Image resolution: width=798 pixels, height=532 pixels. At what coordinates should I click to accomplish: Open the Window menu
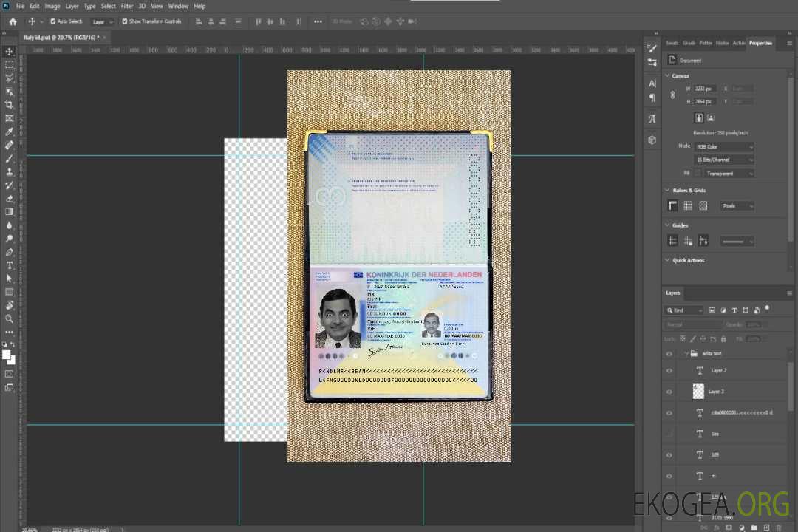point(178,6)
